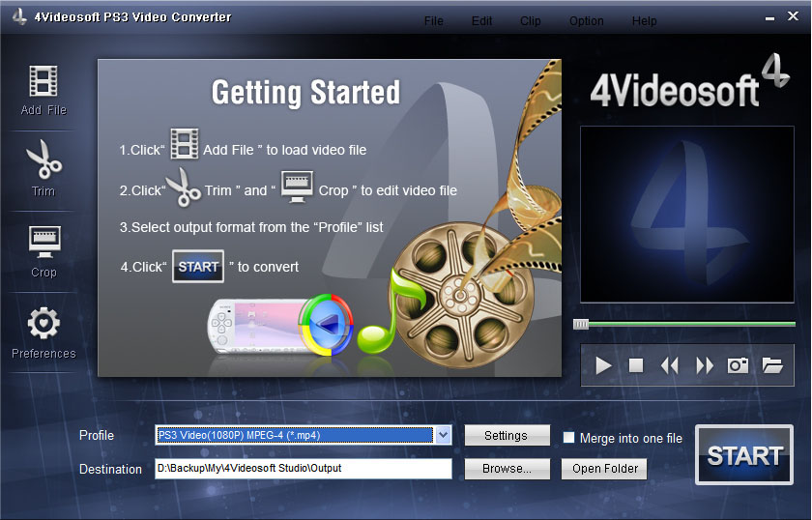
Task: Click the Destination path input field
Action: click(304, 468)
